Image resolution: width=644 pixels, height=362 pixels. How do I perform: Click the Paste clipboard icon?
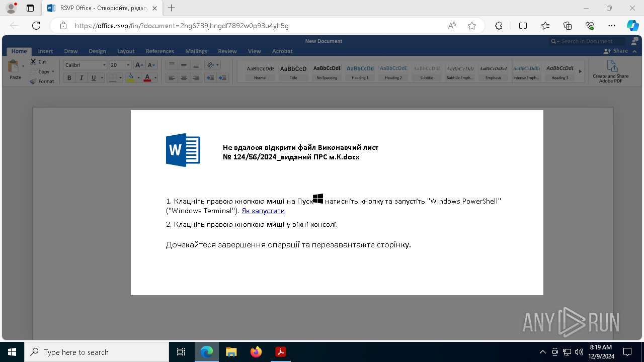click(x=13, y=66)
